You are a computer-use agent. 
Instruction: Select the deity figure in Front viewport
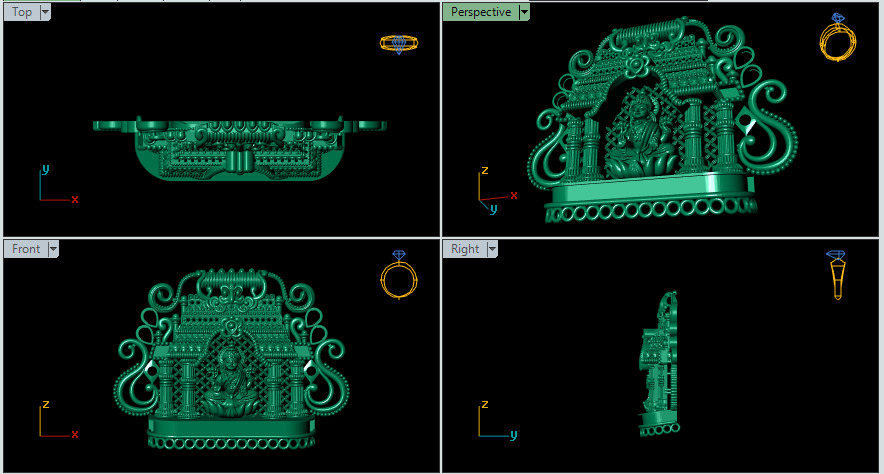pyautogui.click(x=230, y=383)
